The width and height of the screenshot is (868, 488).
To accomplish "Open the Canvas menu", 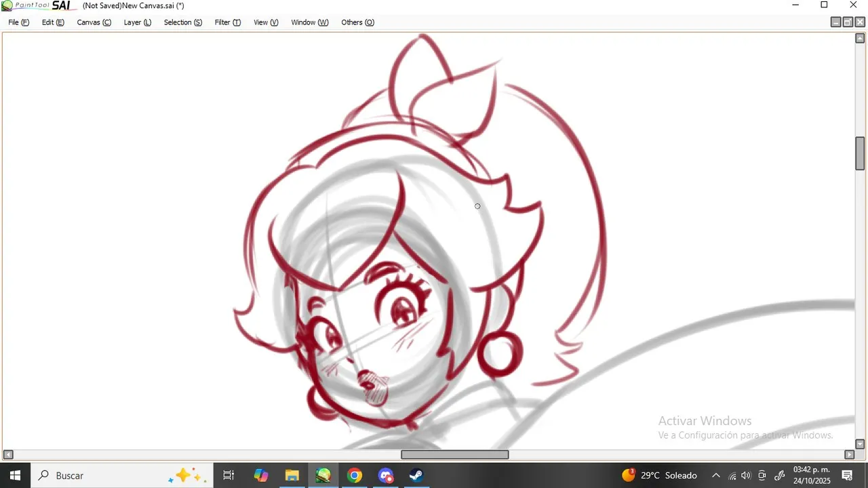I will (94, 22).
